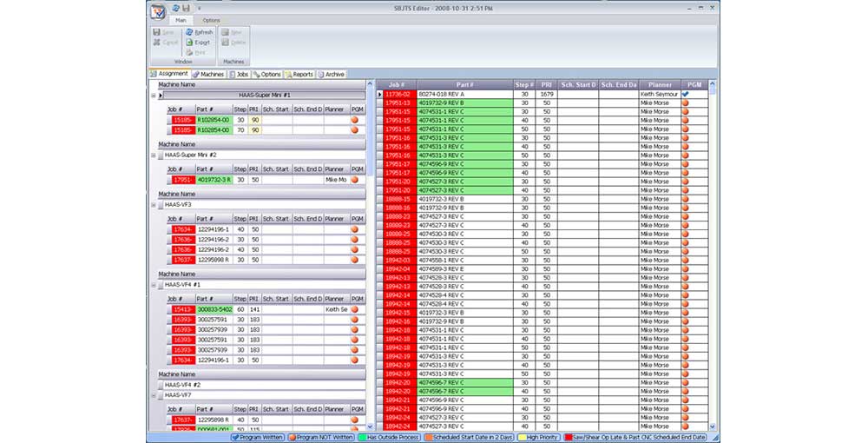868x443 pixels.
Task: Switch to the Options ribbon tab
Action: click(x=211, y=21)
